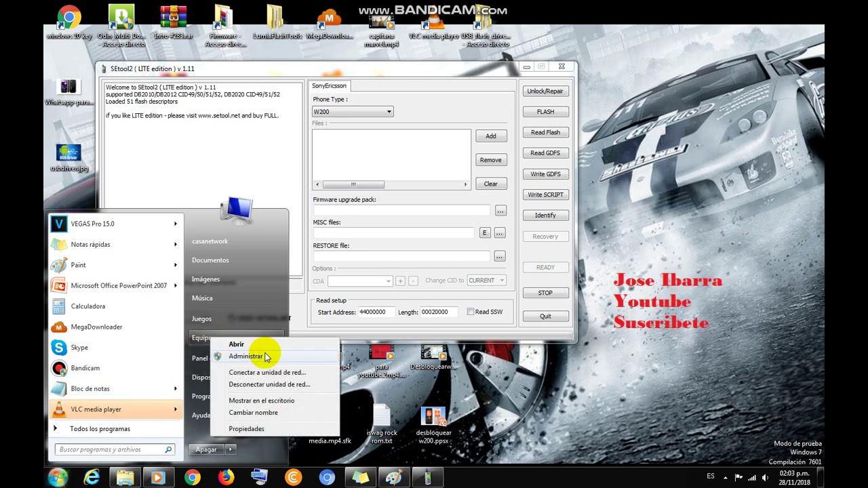Click the Quit button

pyautogui.click(x=545, y=317)
